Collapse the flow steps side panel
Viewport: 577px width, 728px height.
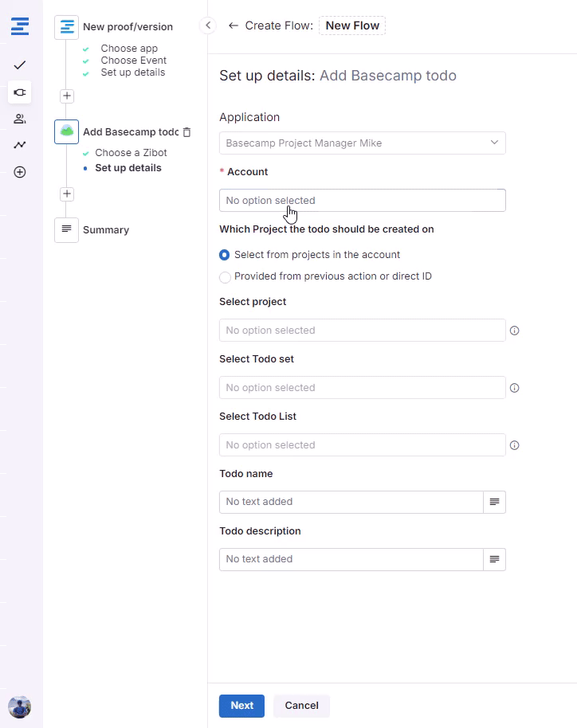pyautogui.click(x=207, y=25)
